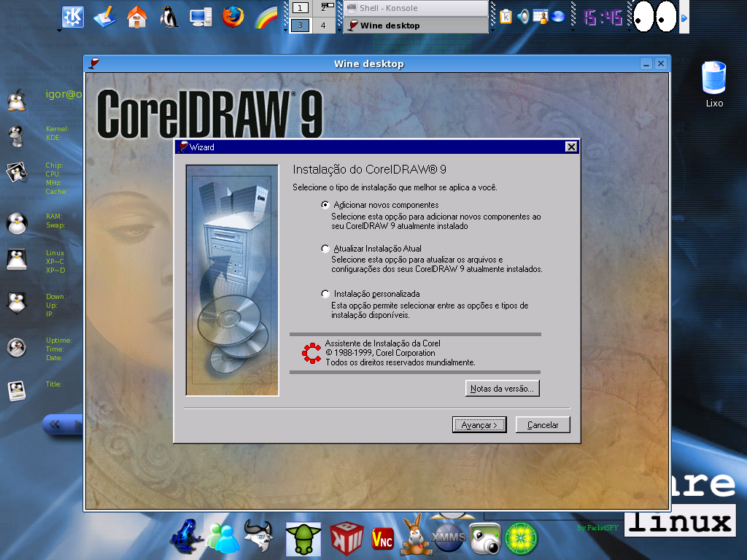Viewport: 747px width, 560px height.
Task: Click the digital clock showing 15:45
Action: click(x=603, y=17)
